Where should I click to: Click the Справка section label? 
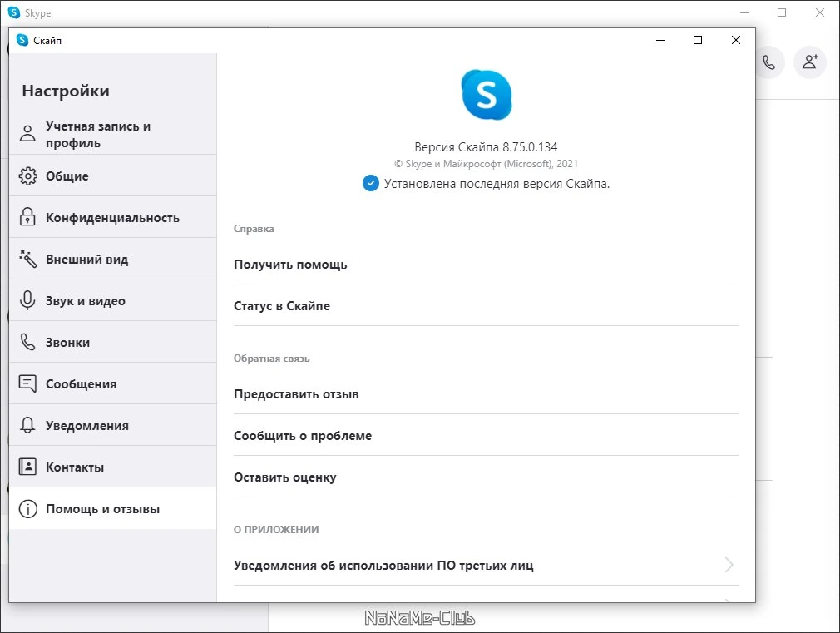pyautogui.click(x=254, y=229)
